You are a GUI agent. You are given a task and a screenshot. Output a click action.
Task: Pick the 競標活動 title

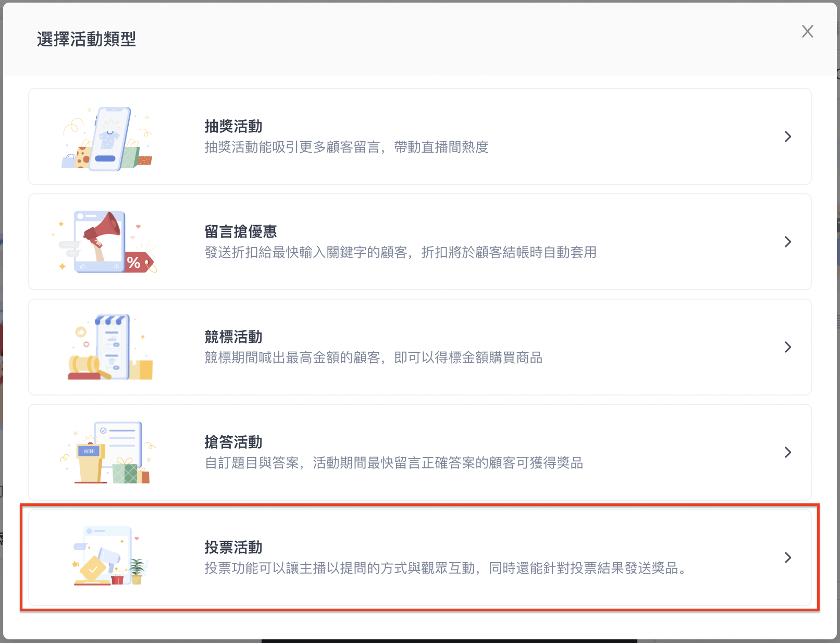[233, 337]
